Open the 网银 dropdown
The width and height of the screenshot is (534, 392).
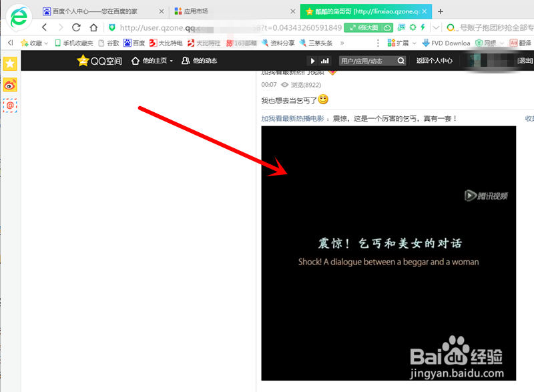pos(489,43)
